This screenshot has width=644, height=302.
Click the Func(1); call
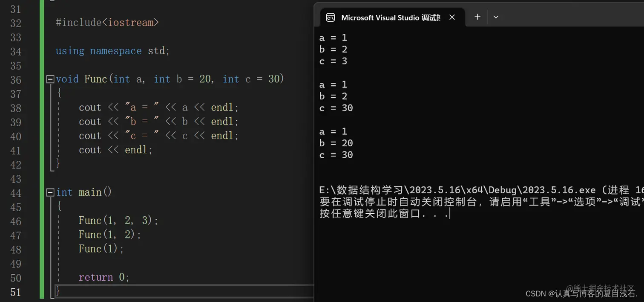tap(101, 249)
